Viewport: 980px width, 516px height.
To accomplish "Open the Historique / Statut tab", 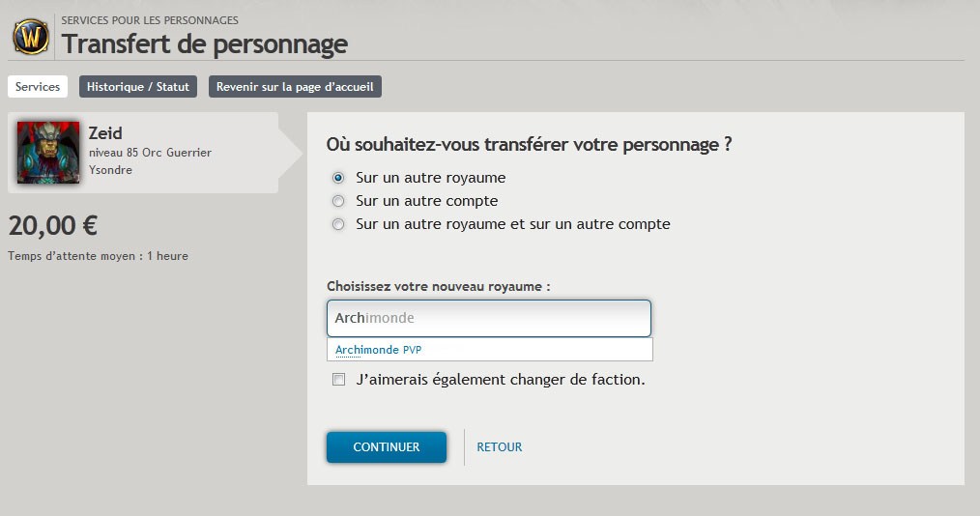I will pos(138,87).
